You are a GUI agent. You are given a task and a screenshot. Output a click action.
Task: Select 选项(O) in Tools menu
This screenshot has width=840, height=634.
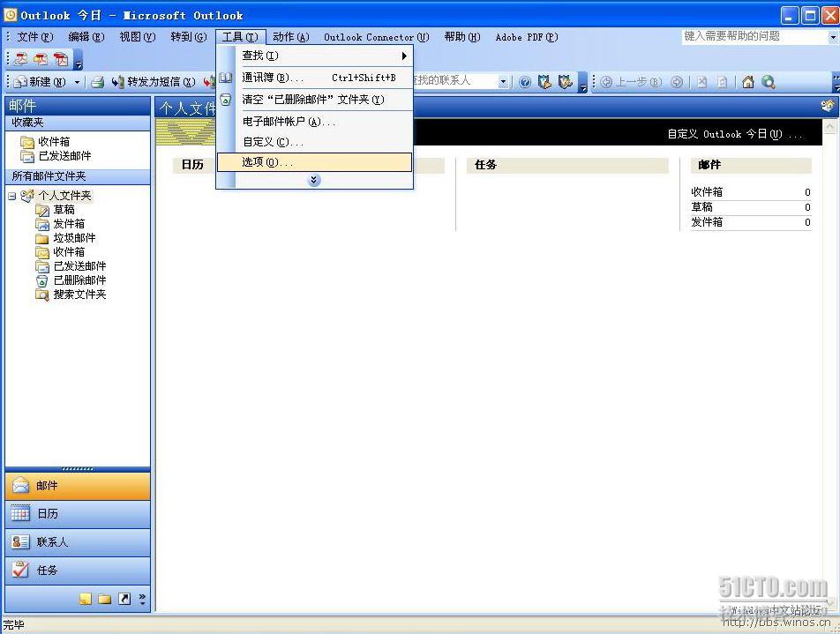314,161
